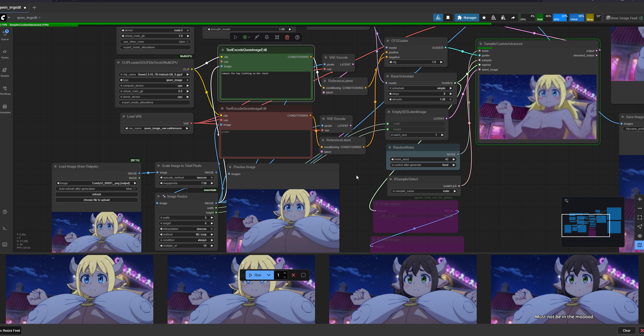
Task: Click the steps slider in BasicScheduler
Action: 421,94
